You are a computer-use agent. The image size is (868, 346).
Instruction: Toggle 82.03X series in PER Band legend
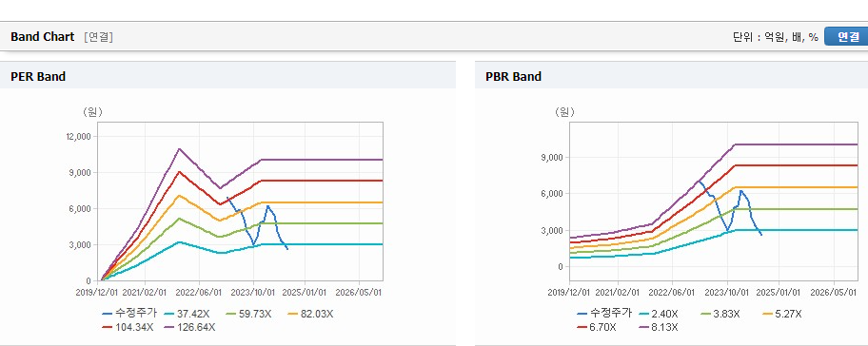[x=310, y=314]
